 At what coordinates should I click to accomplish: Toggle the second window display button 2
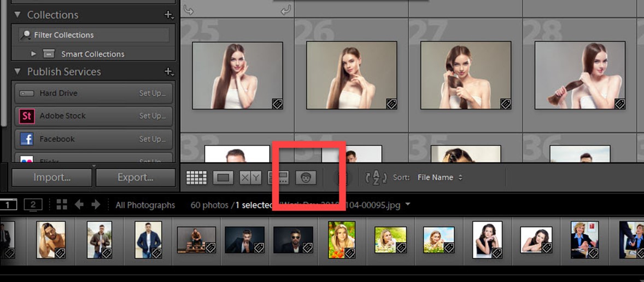33,205
